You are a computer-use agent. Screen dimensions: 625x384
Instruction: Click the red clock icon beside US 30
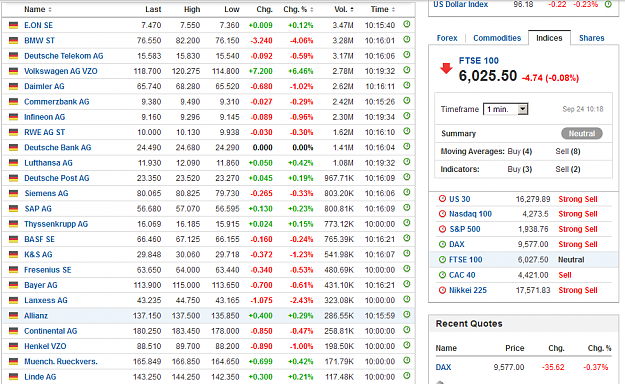click(442, 199)
